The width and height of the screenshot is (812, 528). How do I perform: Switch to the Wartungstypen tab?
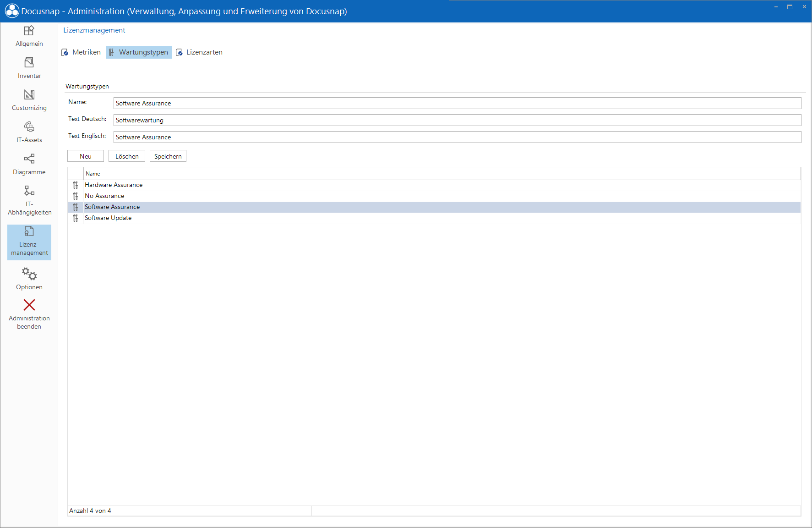pyautogui.click(x=139, y=52)
